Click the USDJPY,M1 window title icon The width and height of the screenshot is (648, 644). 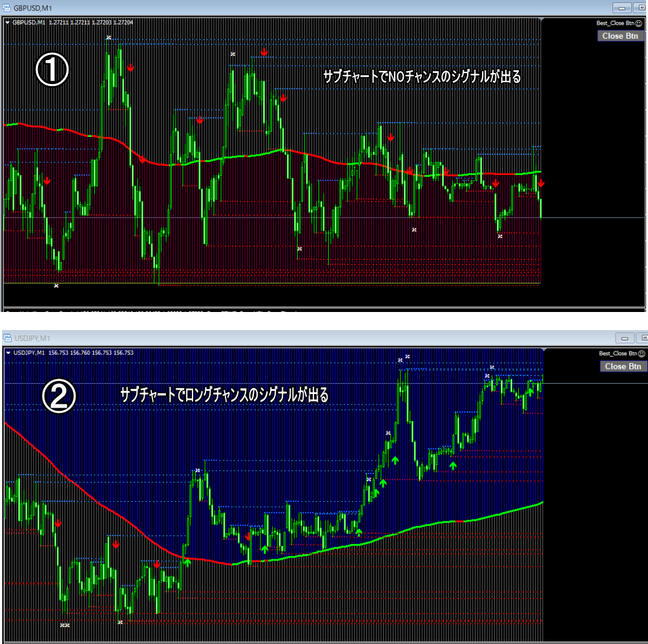coord(7,338)
